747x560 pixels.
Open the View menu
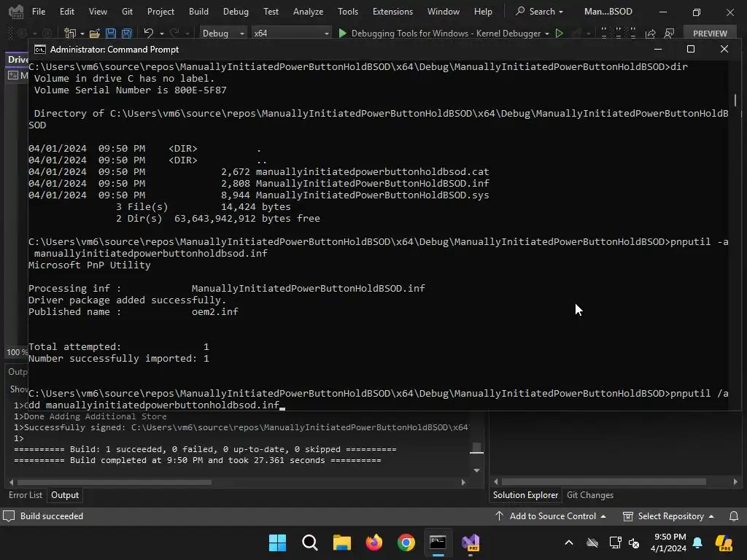(98, 12)
